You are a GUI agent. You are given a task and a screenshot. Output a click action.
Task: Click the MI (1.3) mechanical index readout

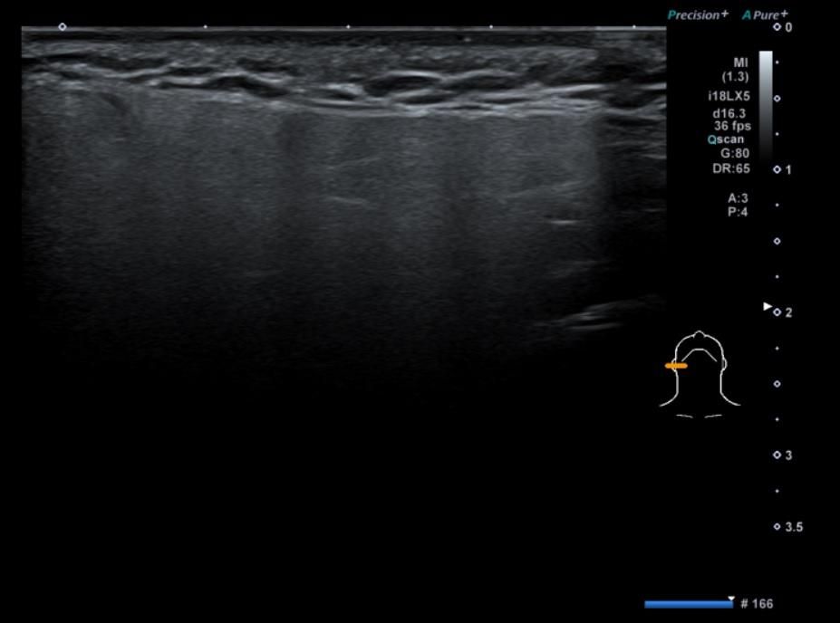pyautogui.click(x=736, y=70)
